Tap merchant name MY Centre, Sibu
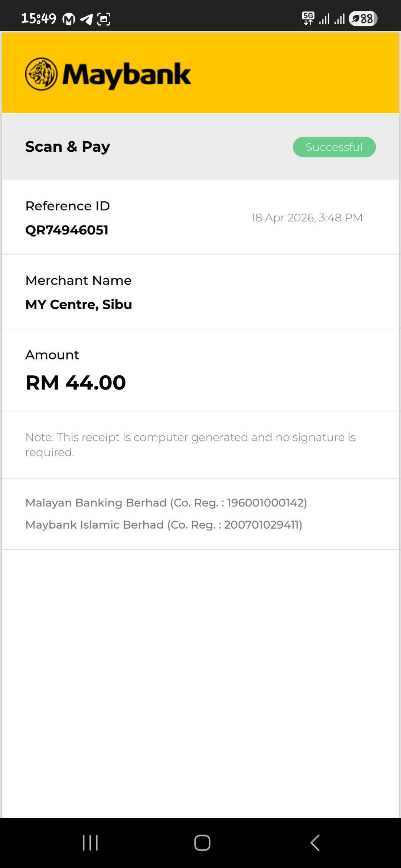 click(79, 305)
